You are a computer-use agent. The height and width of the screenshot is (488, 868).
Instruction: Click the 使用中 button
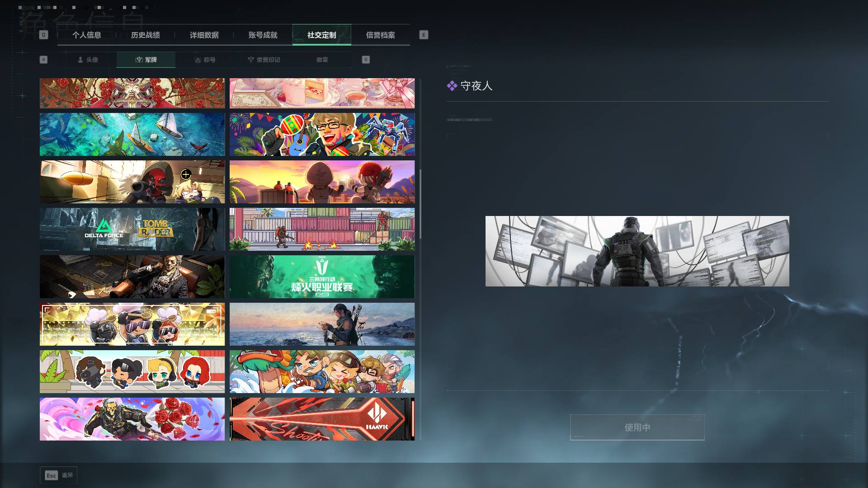click(637, 427)
